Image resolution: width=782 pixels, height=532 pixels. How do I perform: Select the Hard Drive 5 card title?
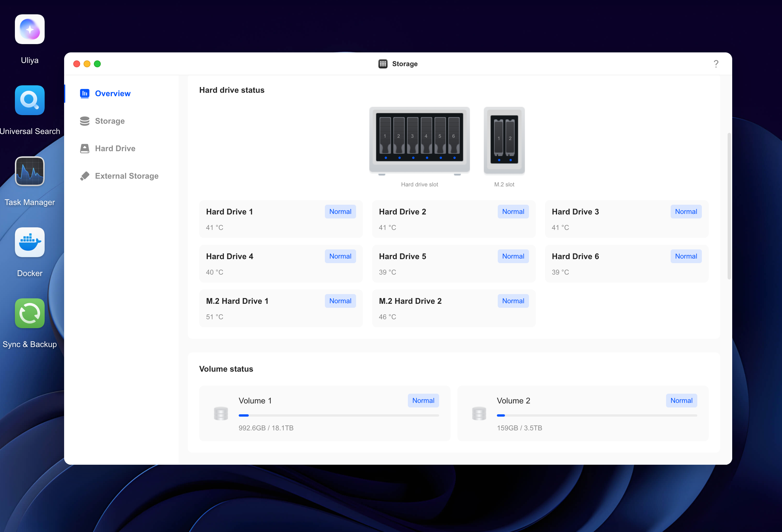(x=402, y=257)
